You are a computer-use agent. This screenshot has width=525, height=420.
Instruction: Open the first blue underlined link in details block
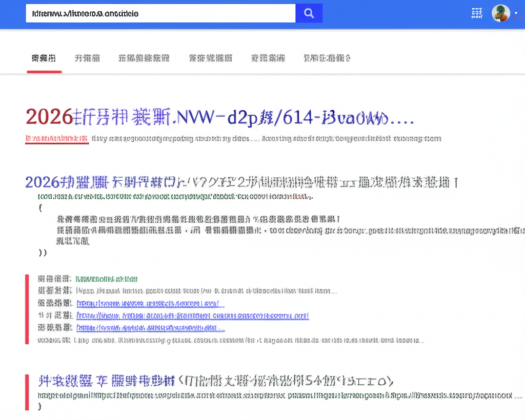click(150, 304)
